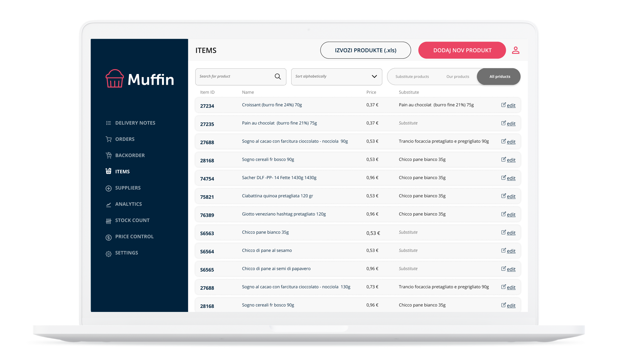This screenshot has width=618, height=364.
Task: Go to the Analytics section
Action: (x=128, y=204)
